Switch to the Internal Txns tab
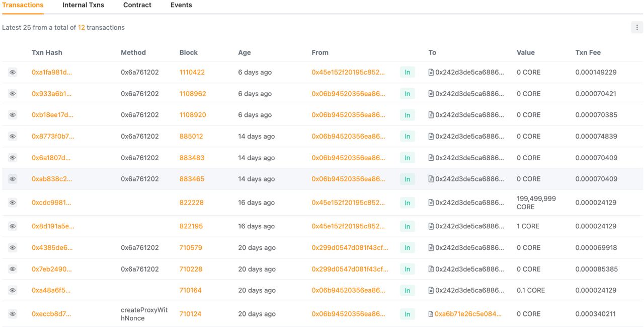Screen dimensions: 644x327 tap(83, 5)
